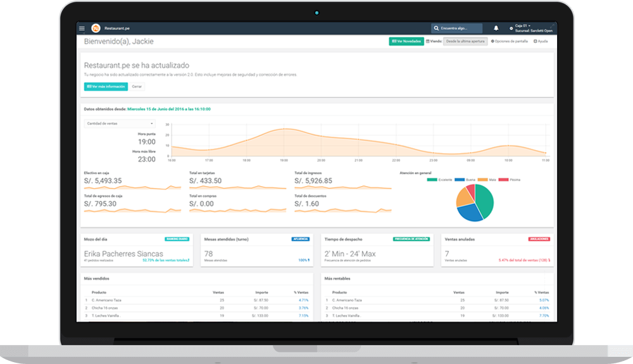This screenshot has width=633, height=364.
Task: Expand the Cantidad de ventas dropdown
Action: pyautogui.click(x=120, y=123)
